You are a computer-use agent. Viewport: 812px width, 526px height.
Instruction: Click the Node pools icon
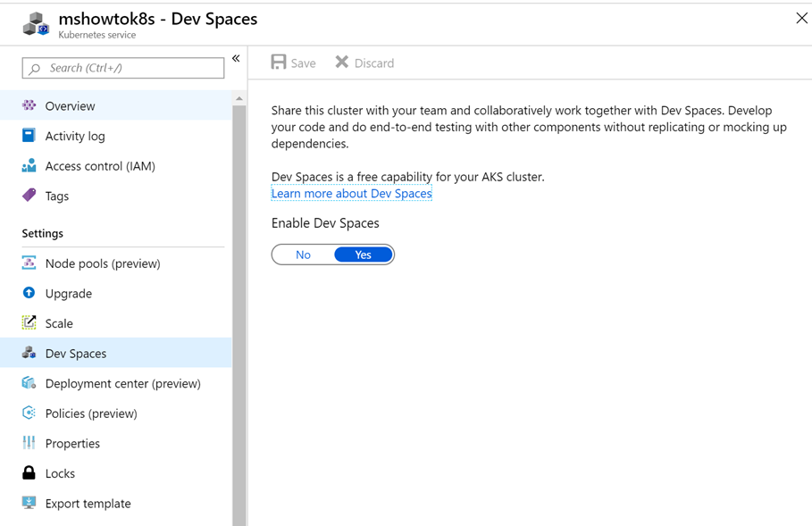[x=29, y=263]
